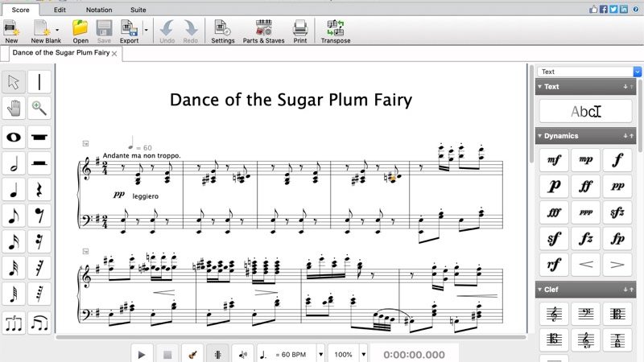Open the Suite tab
Image resolution: width=644 pixels, height=362 pixels.
pyautogui.click(x=138, y=10)
